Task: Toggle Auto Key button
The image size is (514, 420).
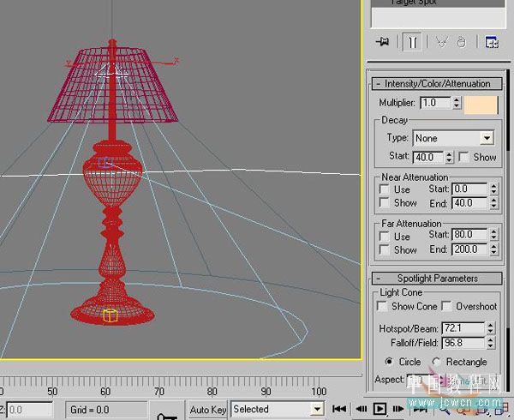Action: coord(208,410)
